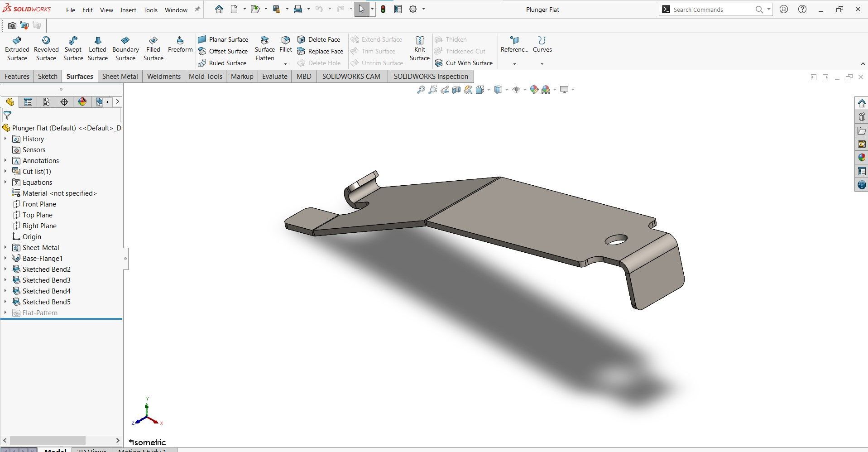Viewport: 868px width, 452px height.
Task: Click the Replace Face button
Action: [320, 51]
